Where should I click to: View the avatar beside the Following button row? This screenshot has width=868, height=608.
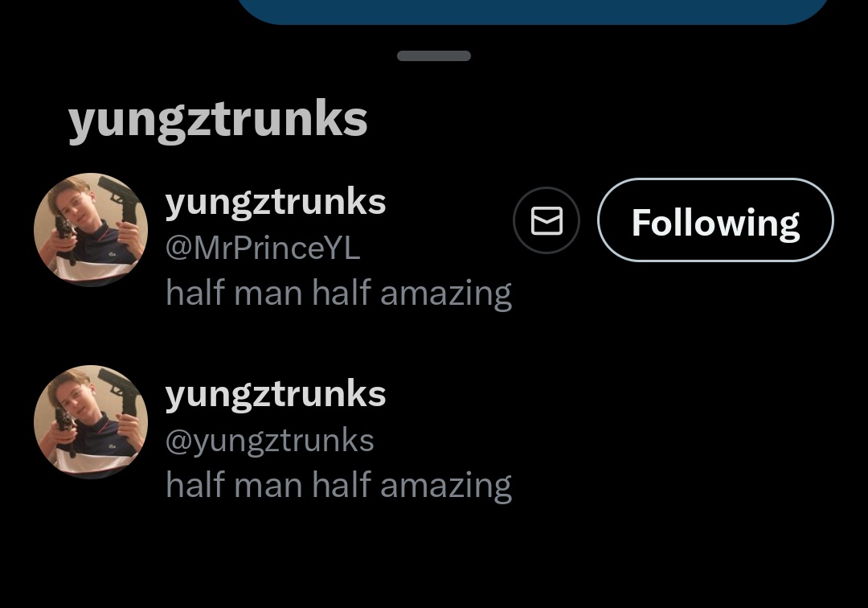point(91,230)
